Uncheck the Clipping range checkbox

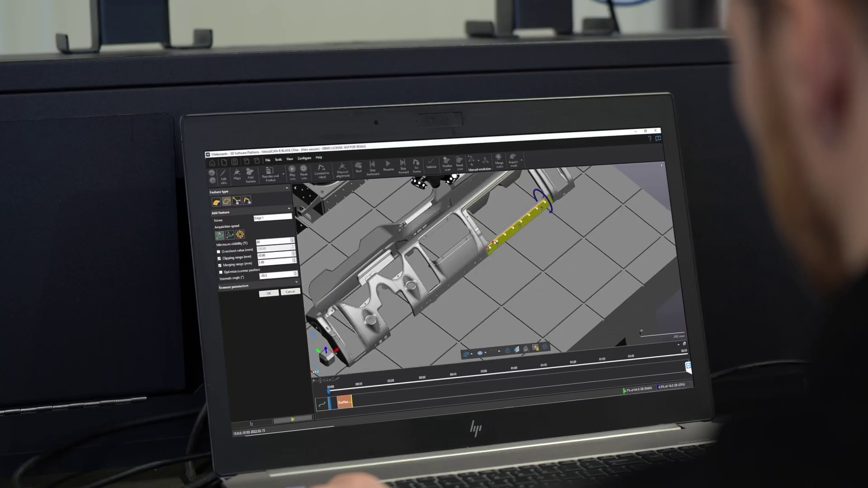pyautogui.click(x=219, y=258)
